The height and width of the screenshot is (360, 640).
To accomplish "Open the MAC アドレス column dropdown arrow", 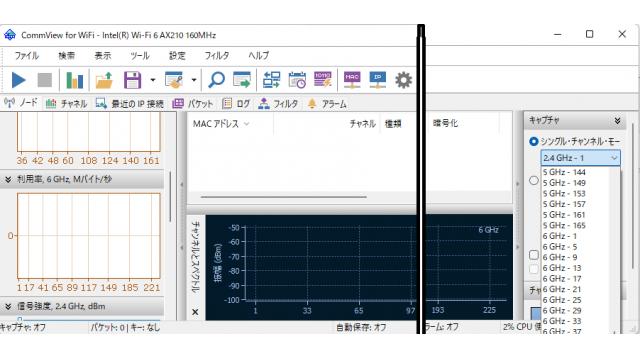I will (x=247, y=124).
